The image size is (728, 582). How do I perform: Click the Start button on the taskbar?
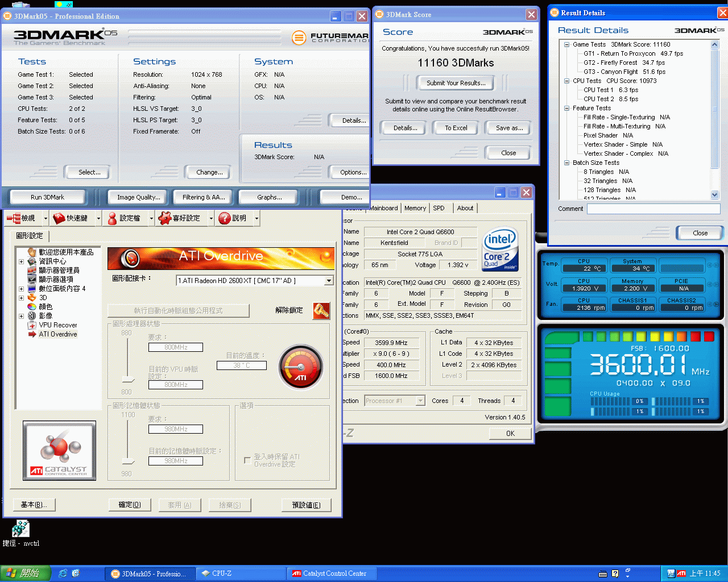(26, 573)
